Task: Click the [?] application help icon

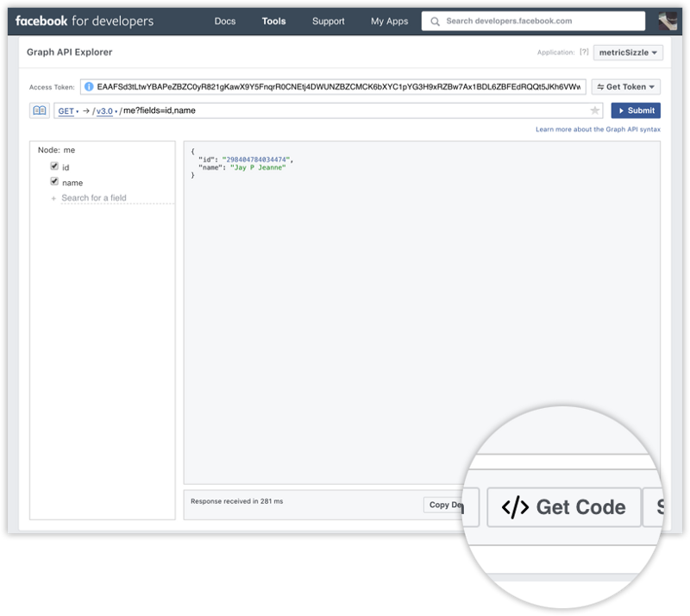Action: (584, 52)
